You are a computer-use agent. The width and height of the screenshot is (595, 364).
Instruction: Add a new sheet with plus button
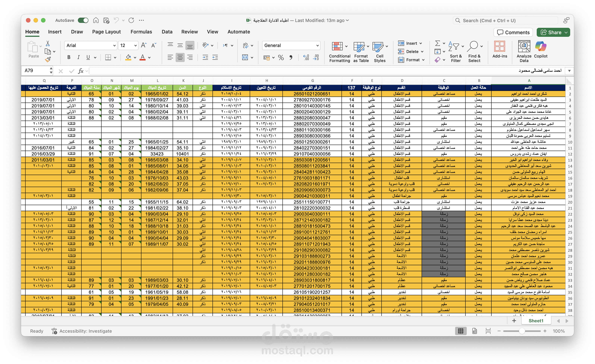tap(514, 321)
